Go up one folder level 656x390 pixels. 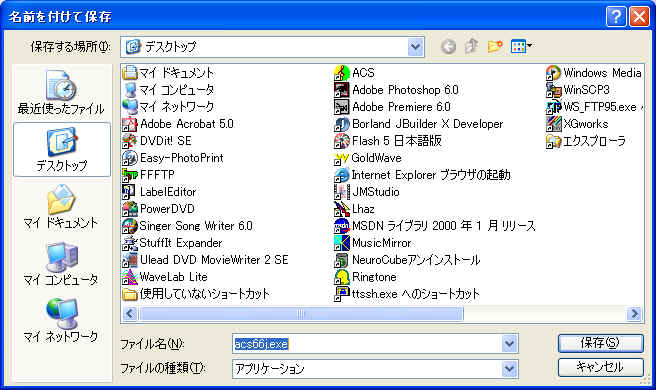click(472, 46)
